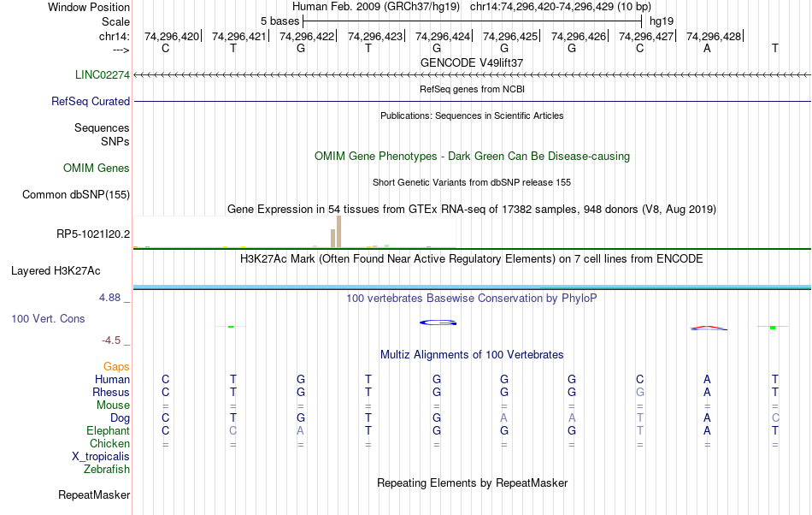Viewport: 812px width, 515px height.
Task: Click the green LINC02274 arrowed gene line
Action: coord(472,75)
